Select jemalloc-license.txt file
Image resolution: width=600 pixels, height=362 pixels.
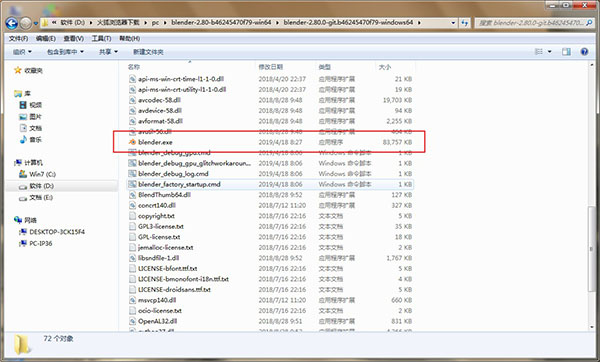(270, 247)
